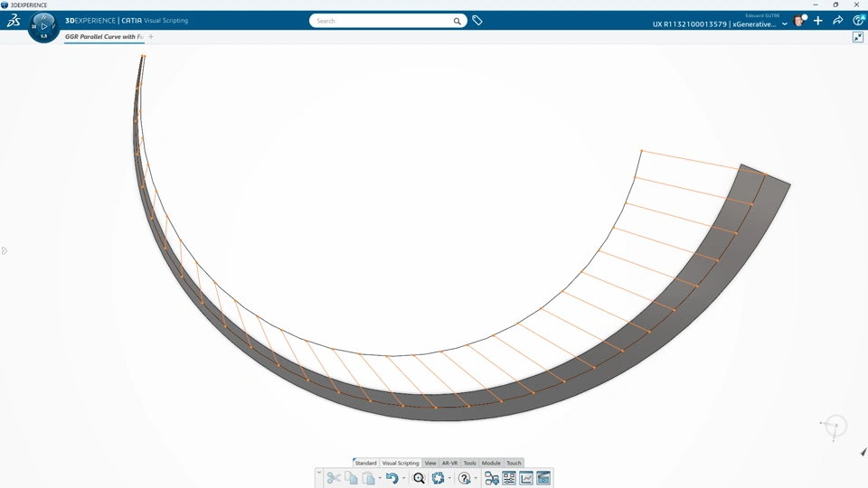
Task: Add a new tab with plus button
Action: (151, 36)
